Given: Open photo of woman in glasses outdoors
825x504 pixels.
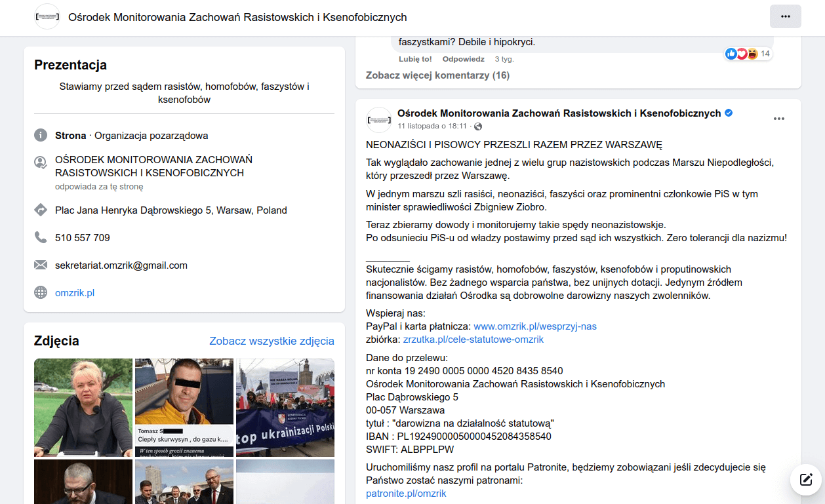Looking at the screenshot, I should click(x=83, y=408).
